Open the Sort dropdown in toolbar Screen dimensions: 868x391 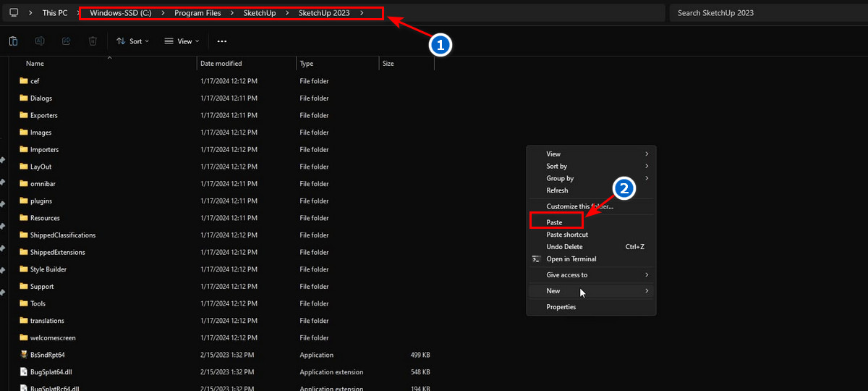point(134,41)
